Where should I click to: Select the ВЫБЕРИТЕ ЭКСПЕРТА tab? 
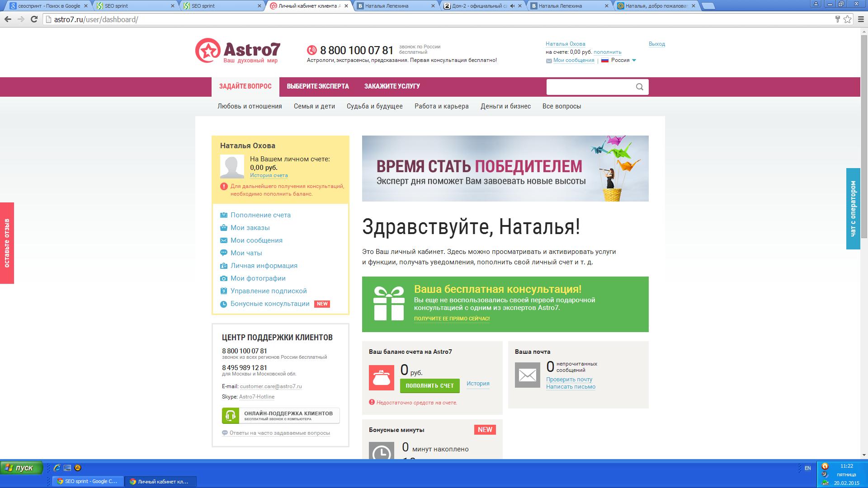point(318,86)
